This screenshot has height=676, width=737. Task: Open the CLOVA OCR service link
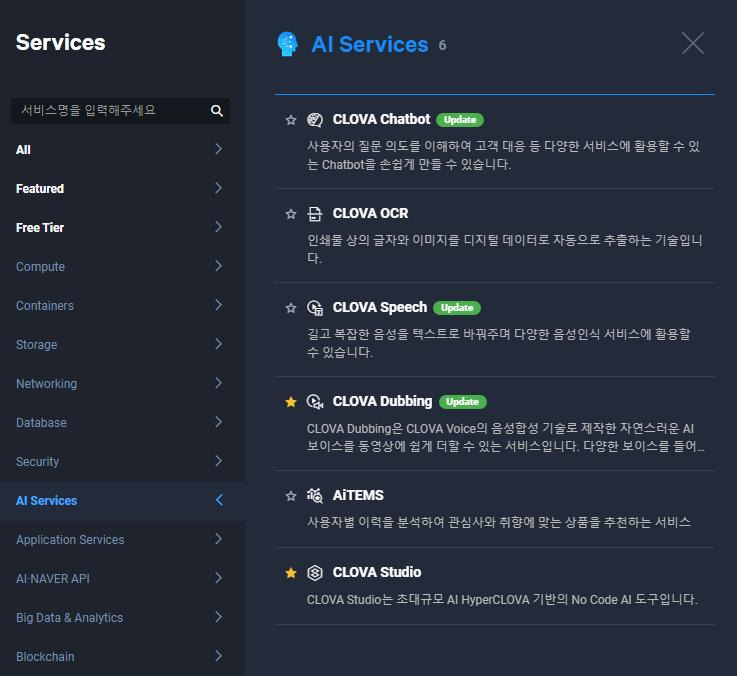[370, 213]
